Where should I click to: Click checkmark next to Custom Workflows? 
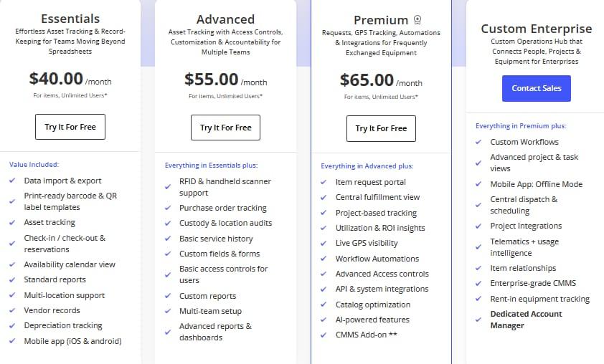(479, 142)
